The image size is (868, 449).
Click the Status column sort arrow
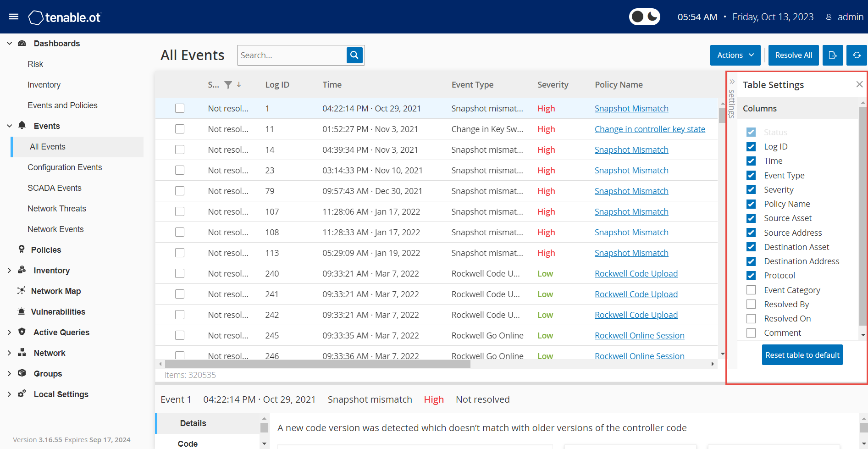click(x=239, y=85)
